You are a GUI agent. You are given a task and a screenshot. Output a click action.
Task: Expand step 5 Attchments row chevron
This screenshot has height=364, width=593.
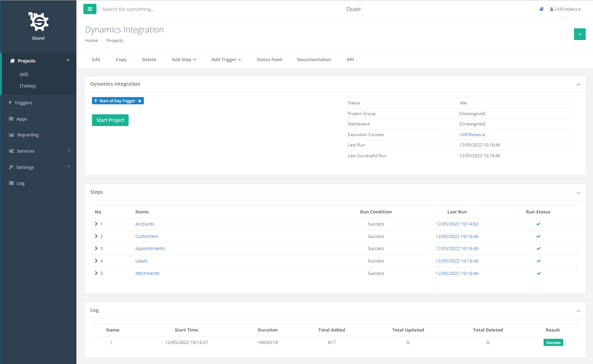tap(96, 273)
